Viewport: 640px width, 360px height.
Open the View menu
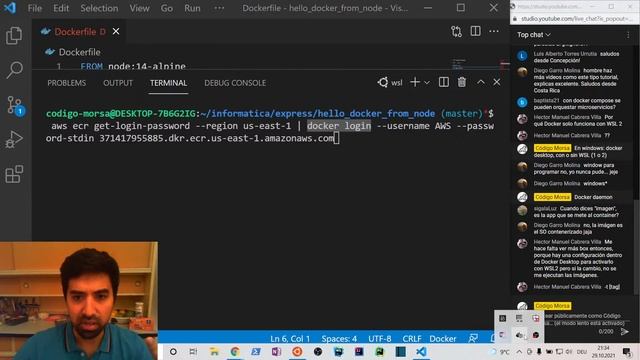pyautogui.click(x=139, y=8)
